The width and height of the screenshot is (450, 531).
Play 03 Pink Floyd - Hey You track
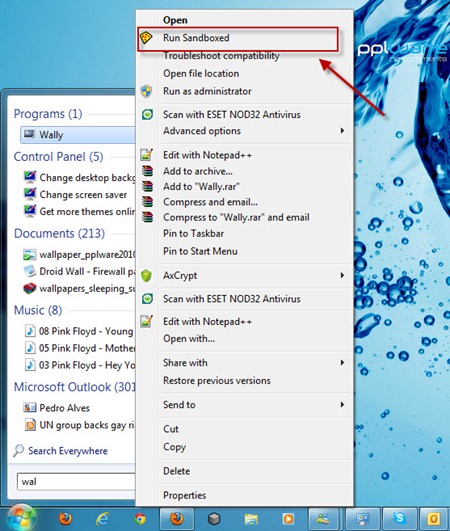click(x=87, y=365)
